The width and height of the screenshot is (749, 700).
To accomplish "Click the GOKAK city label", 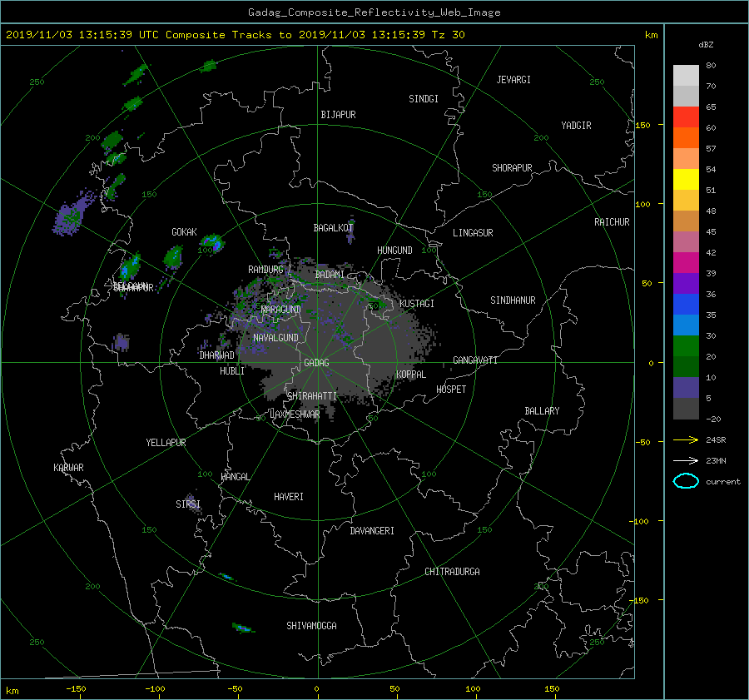I will [184, 232].
